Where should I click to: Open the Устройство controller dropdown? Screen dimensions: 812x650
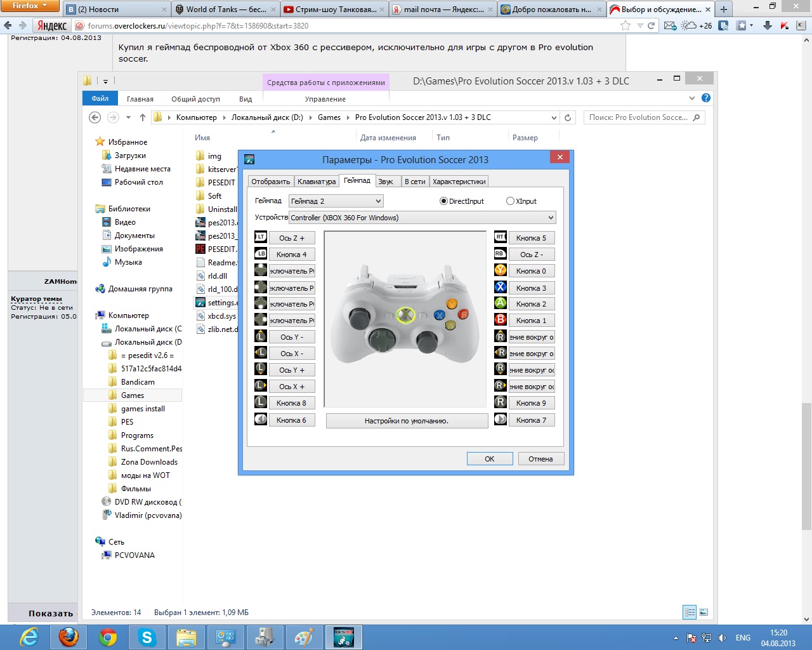422,218
